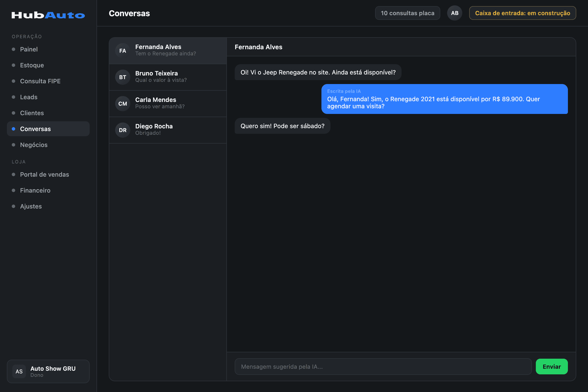Send the message with Enviar
The width and height of the screenshot is (588, 392).
tap(552, 367)
